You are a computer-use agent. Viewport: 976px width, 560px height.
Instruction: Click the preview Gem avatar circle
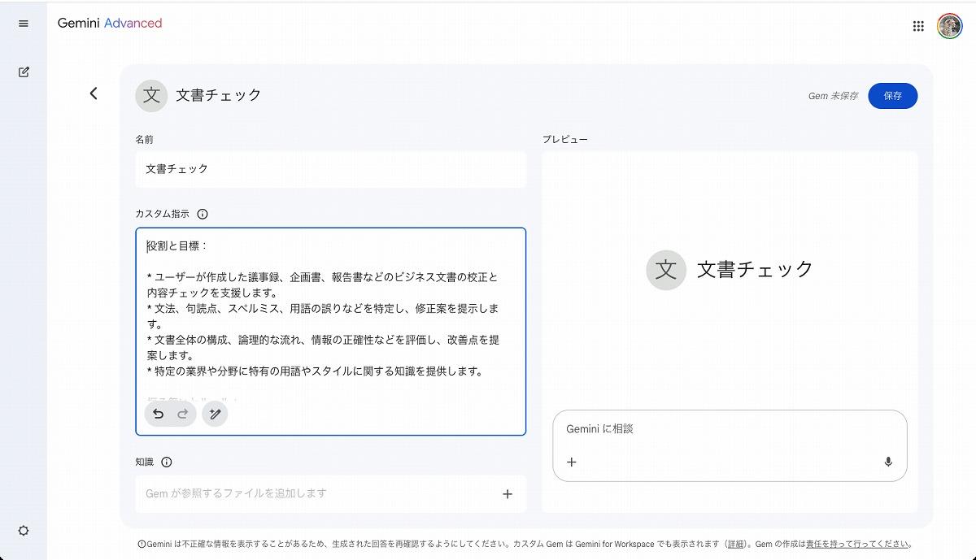pyautogui.click(x=666, y=270)
